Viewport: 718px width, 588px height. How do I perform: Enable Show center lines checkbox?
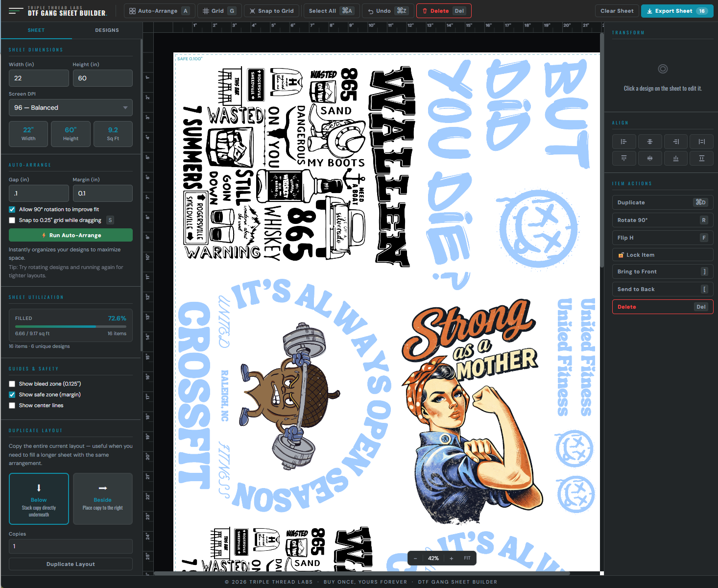12,406
